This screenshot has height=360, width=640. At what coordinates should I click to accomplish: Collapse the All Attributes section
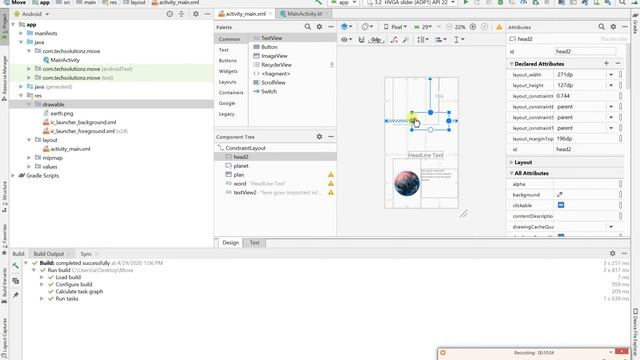click(511, 173)
